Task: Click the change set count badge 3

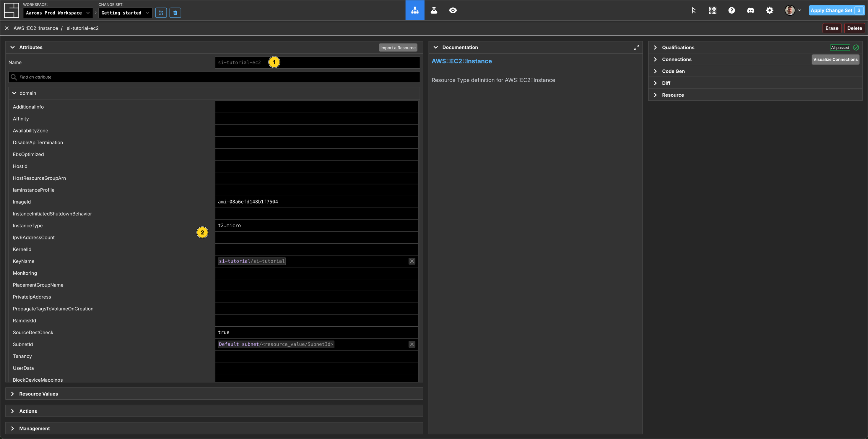Action: tap(859, 10)
